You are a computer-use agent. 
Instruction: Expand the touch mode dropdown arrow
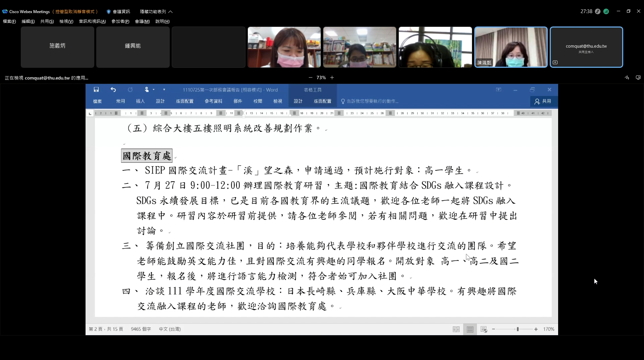click(x=154, y=90)
